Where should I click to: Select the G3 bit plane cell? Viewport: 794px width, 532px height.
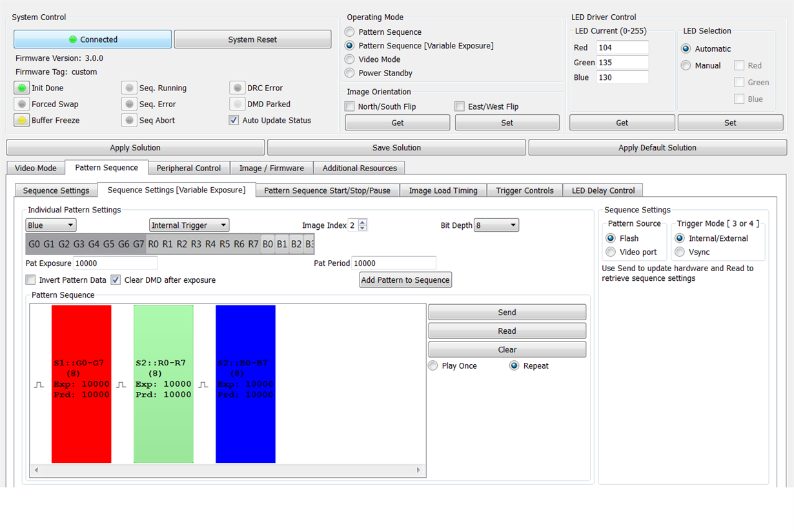tap(79, 244)
